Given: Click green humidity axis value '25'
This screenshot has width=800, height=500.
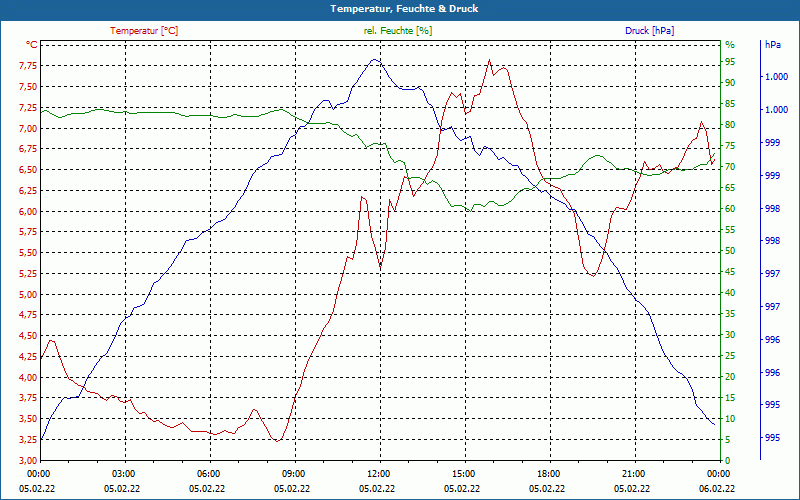Looking at the screenshot, I should (x=730, y=356).
